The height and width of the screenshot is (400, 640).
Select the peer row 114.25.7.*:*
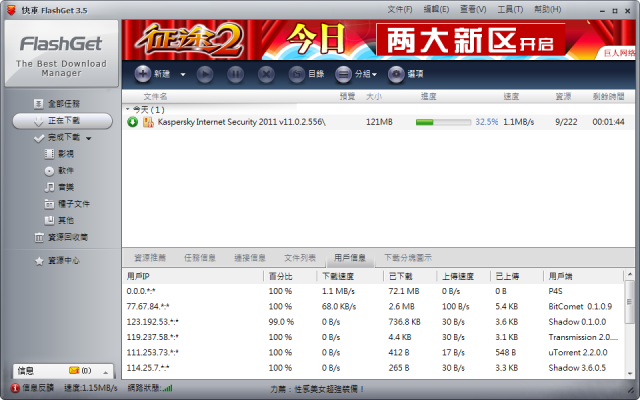tap(373, 368)
